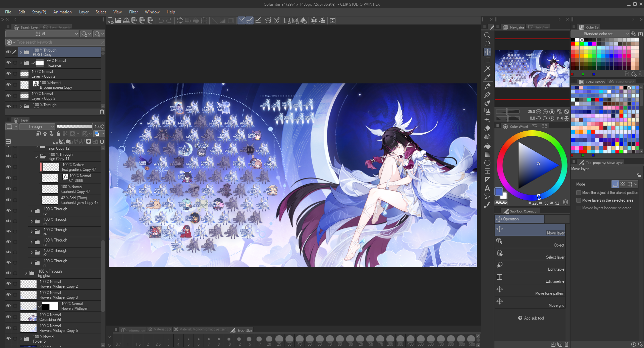Viewport: 644px width, 348px height.
Task: Export as PSD from command bar
Action: [x=151, y=20]
